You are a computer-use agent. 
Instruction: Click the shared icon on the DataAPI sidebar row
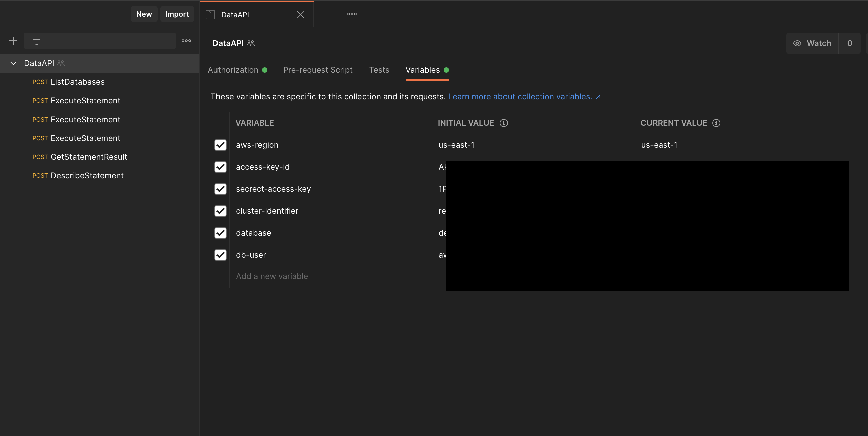[x=61, y=63]
